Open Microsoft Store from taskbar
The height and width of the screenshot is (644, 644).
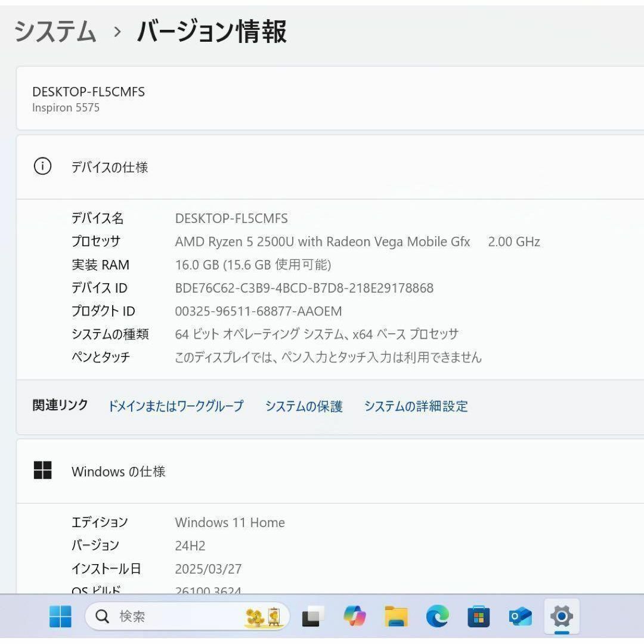(478, 616)
